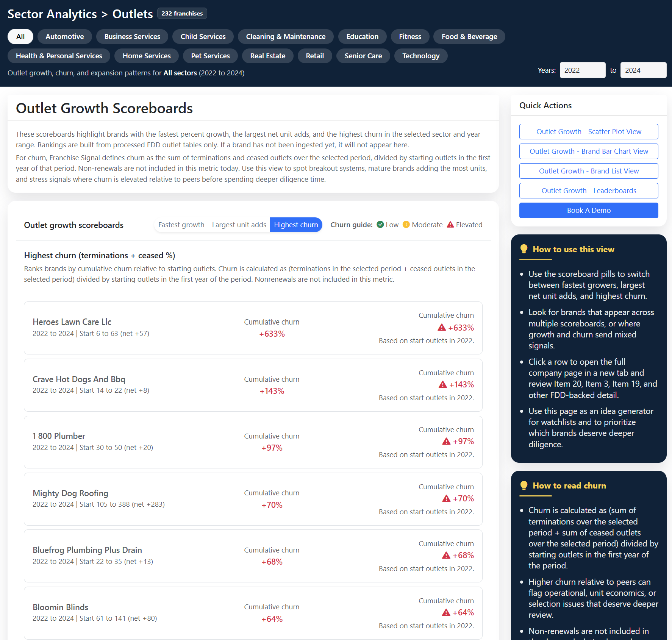Image resolution: width=672 pixels, height=640 pixels.
Task: Click the Outlets breadcrumb heading
Action: tap(133, 14)
